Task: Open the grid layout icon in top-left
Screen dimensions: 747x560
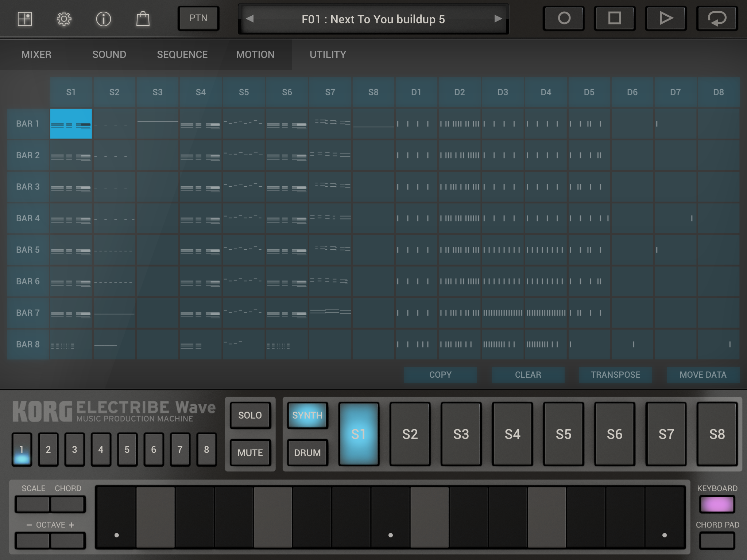Action: tap(25, 19)
